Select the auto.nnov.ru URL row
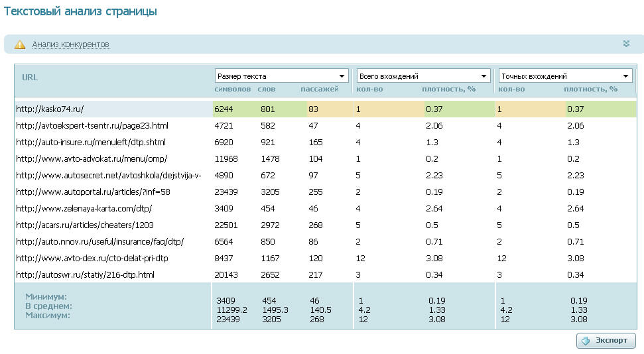The width and height of the screenshot is (644, 354). coord(99,242)
